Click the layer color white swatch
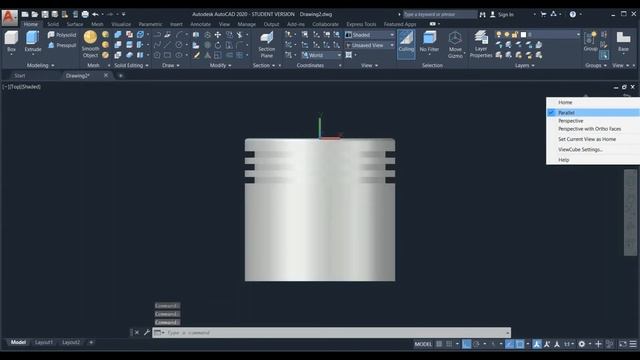The width and height of the screenshot is (640, 360). pos(523,35)
